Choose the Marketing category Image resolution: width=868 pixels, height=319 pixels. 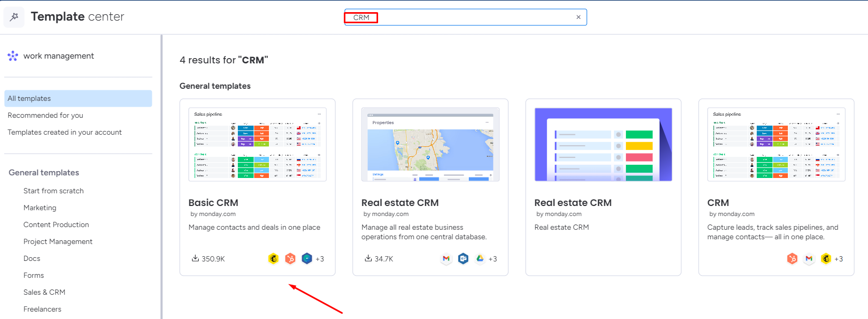coord(40,208)
